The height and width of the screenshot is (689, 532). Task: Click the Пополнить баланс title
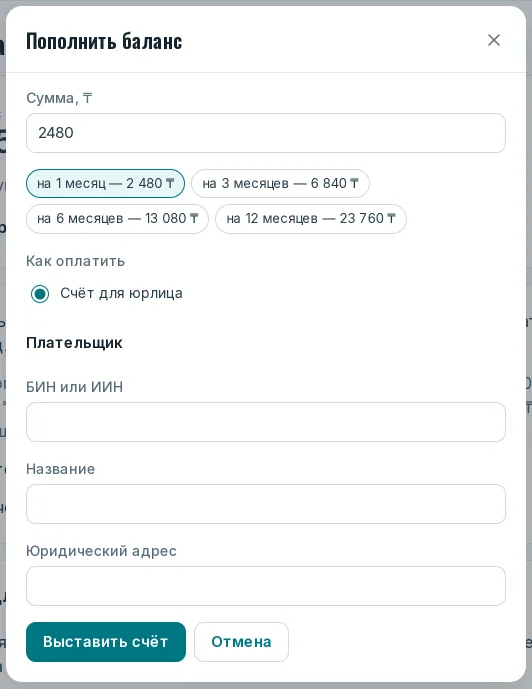pos(104,41)
